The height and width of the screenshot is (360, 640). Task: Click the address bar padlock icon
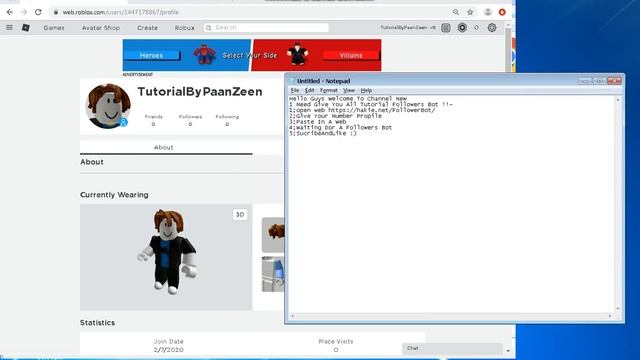pos(56,12)
